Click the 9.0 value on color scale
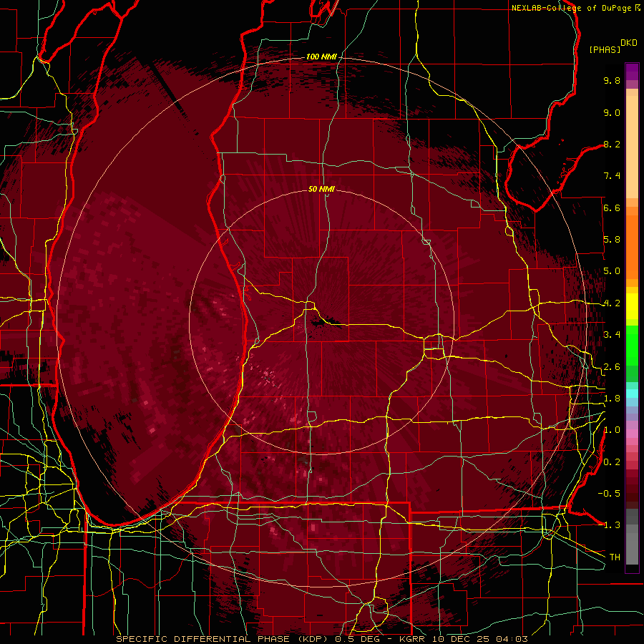This screenshot has height=644, width=644. coord(612,112)
